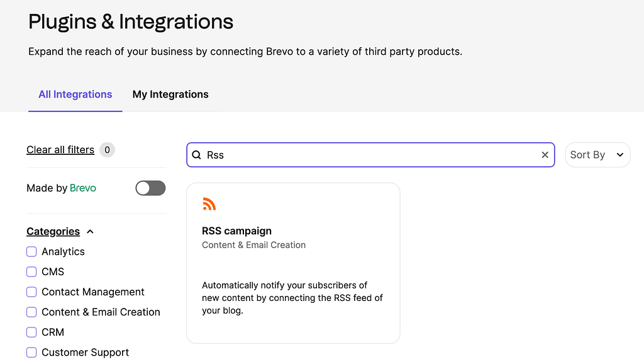Select the CRM category checkbox
Screen dimensions: 644x362
[31, 332]
